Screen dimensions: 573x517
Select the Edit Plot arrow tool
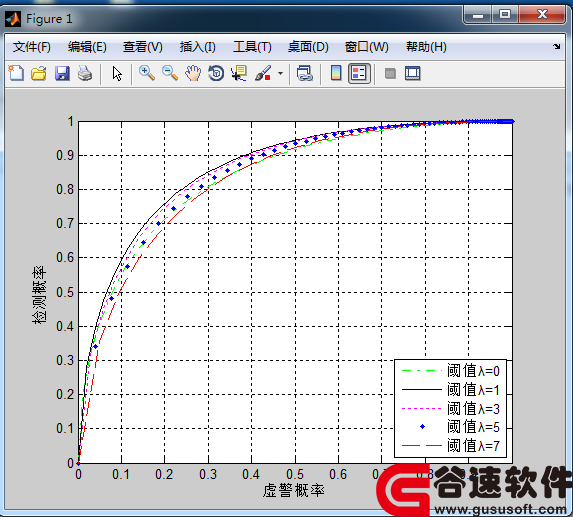coord(117,73)
